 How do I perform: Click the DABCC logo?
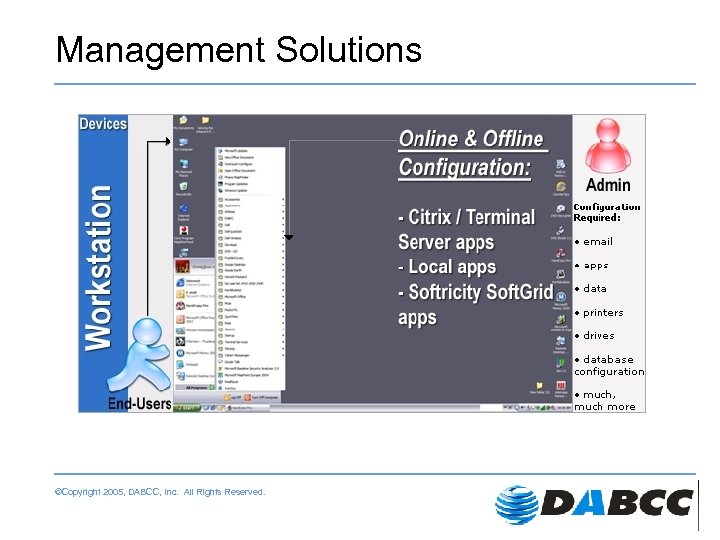point(594,504)
